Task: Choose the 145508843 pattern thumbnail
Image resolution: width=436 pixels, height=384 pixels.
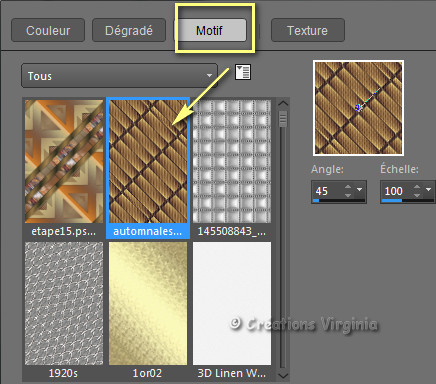Action: pyautogui.click(x=232, y=161)
